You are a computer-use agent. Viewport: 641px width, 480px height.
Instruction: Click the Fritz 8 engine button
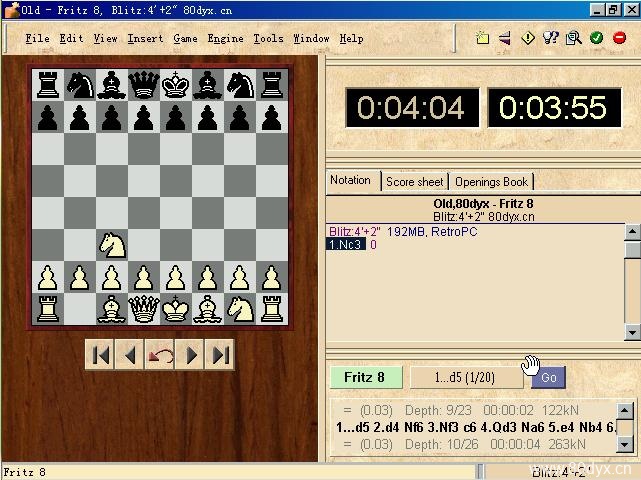[365, 377]
